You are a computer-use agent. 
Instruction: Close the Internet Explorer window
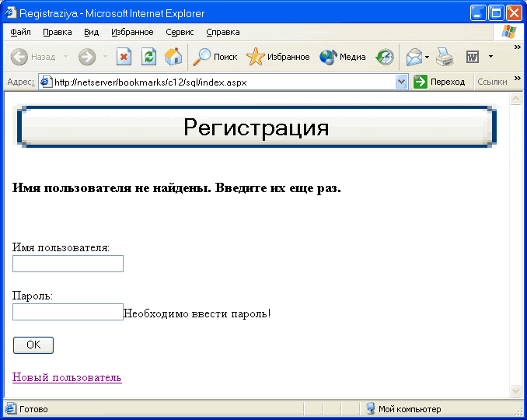514,13
